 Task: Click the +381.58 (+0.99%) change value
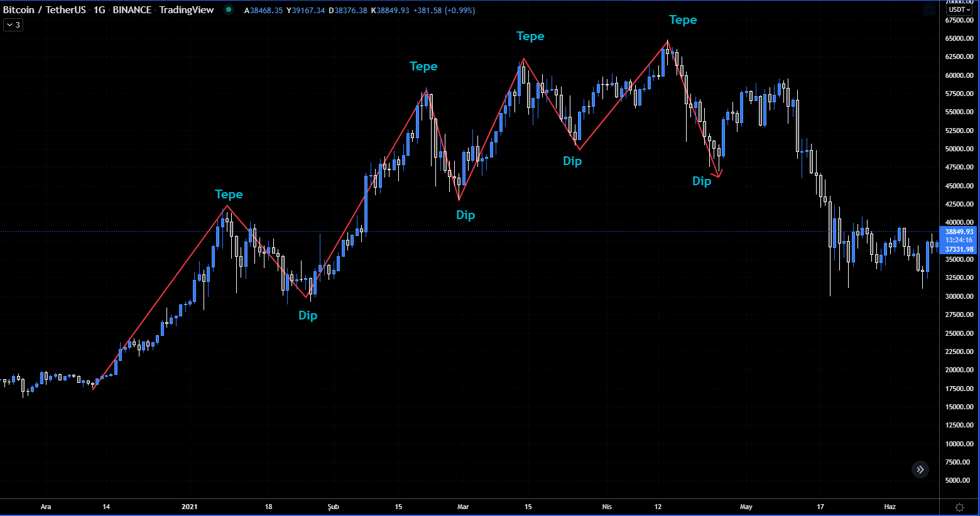444,11
